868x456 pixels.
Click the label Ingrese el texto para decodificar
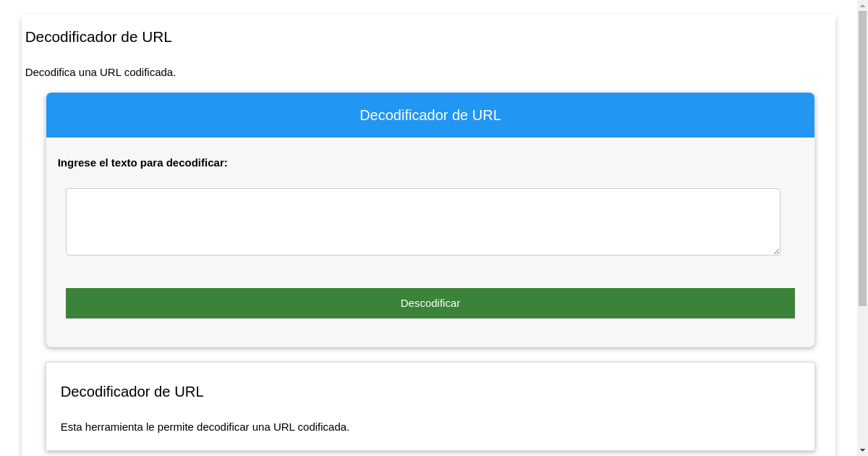click(x=142, y=163)
